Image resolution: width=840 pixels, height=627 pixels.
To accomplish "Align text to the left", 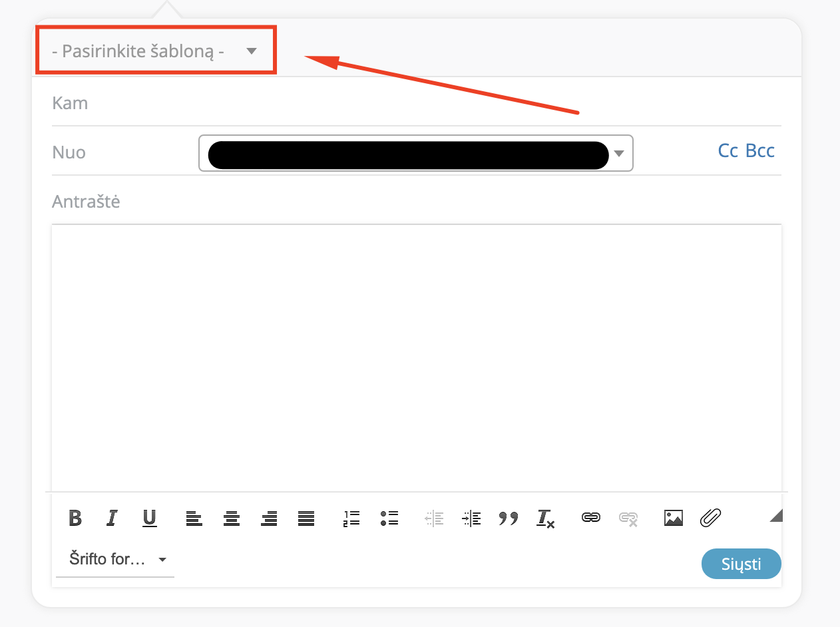I will pyautogui.click(x=194, y=518).
